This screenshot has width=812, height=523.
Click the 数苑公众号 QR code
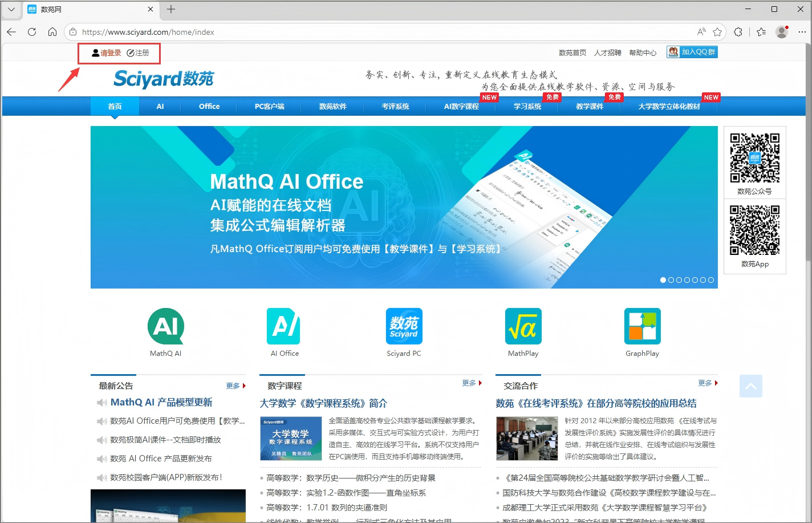[755, 158]
